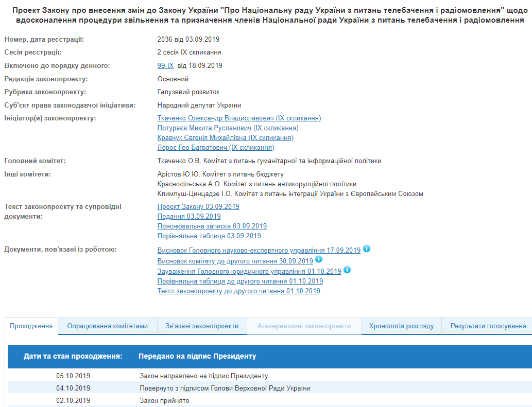
Task: Open Порівняльна таблиця до другого читання link
Action: [240, 281]
